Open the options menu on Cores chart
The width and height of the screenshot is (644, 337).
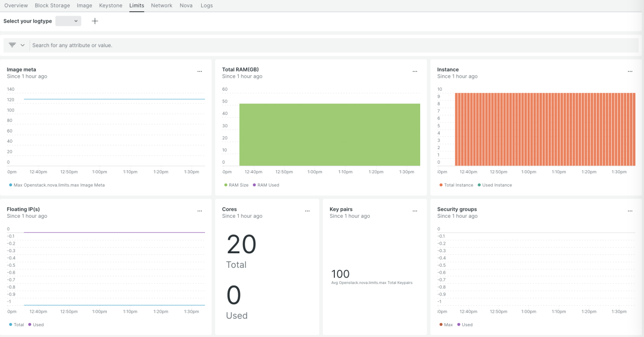click(x=307, y=211)
